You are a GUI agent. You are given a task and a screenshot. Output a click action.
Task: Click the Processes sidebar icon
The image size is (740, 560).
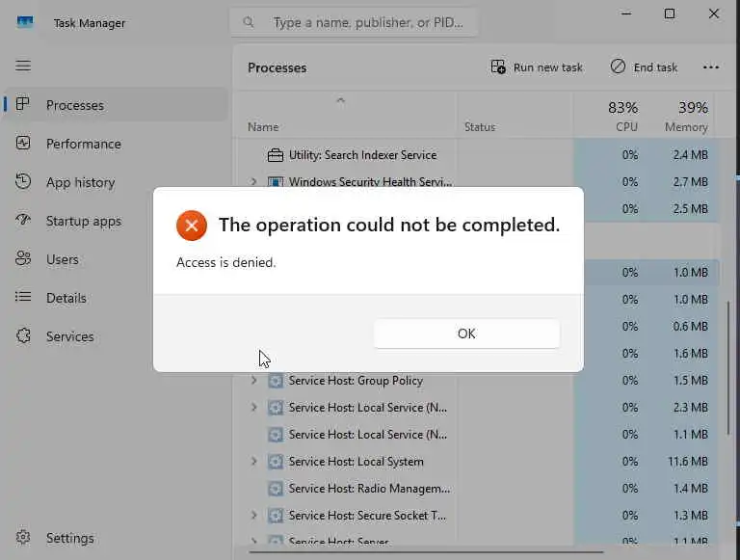(x=24, y=105)
